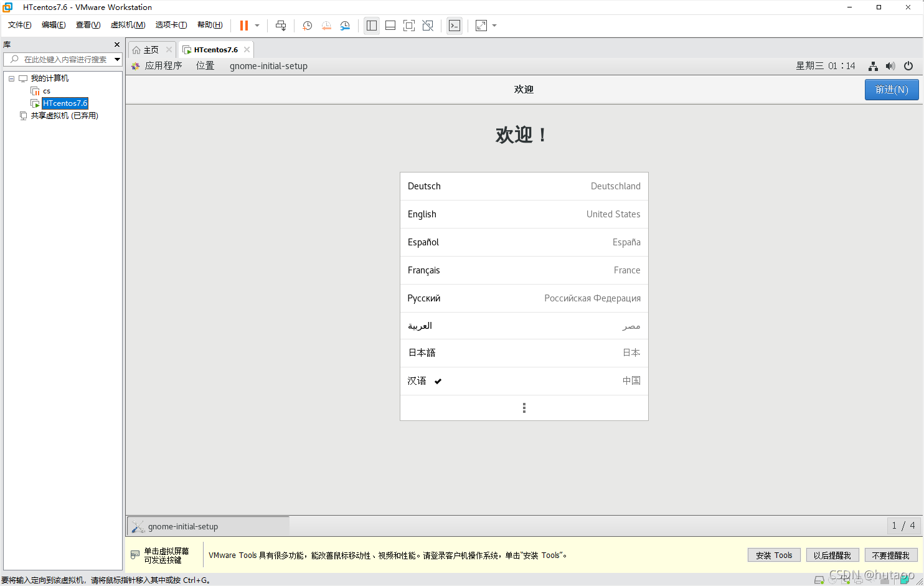Choose English United States language
The width and height of the screenshot is (924, 586).
524,214
